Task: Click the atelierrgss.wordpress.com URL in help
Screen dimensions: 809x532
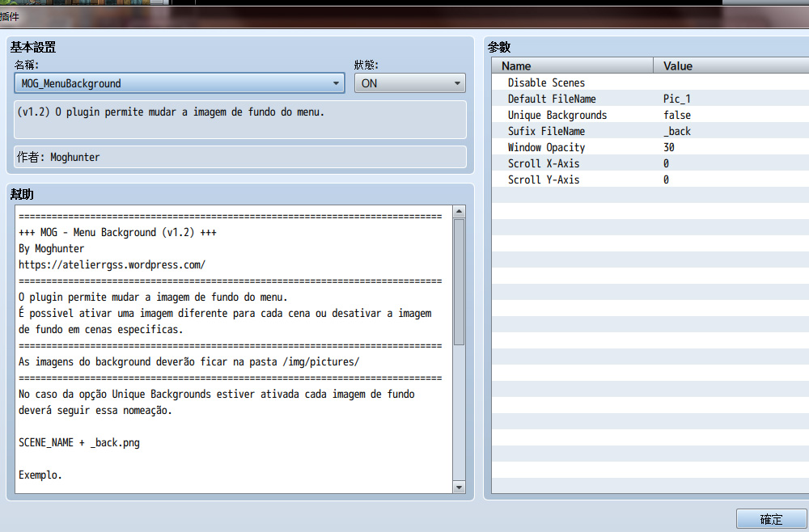Action: click(112, 264)
